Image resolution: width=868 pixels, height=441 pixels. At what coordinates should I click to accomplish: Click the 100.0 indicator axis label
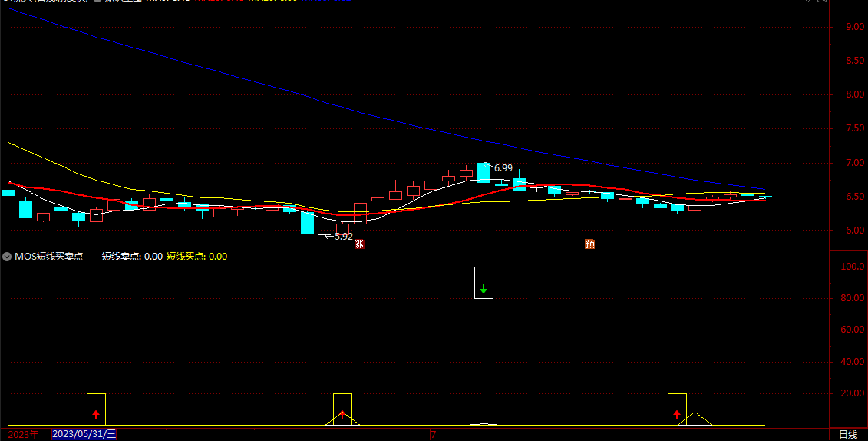point(853,267)
